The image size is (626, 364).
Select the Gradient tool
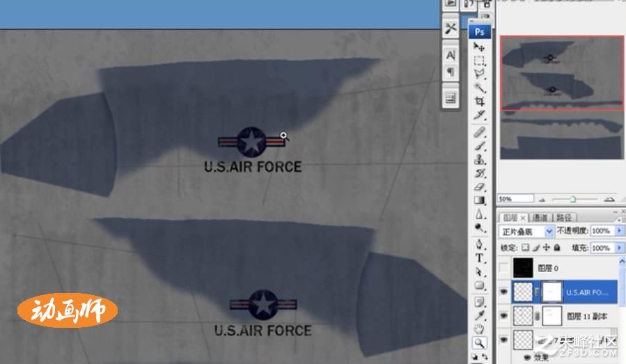point(479,200)
